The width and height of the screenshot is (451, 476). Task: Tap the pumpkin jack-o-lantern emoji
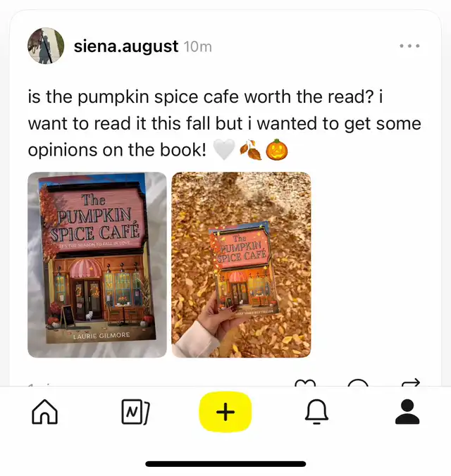point(276,150)
